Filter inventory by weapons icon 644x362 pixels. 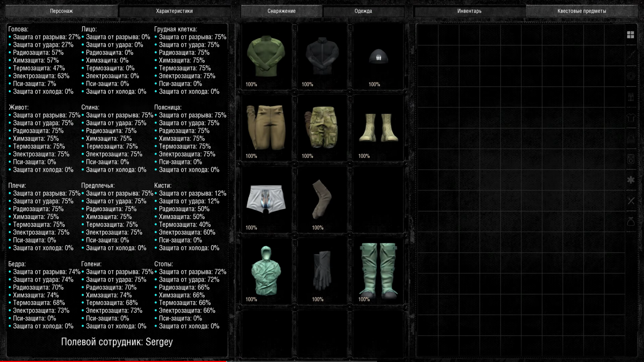pos(631,55)
